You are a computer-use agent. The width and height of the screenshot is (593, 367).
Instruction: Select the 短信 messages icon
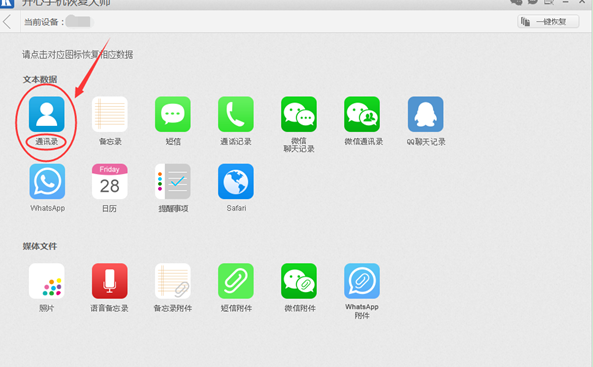(173, 114)
